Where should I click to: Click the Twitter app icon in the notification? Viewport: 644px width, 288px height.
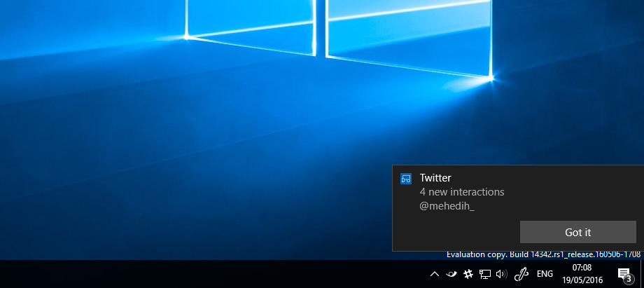pos(406,179)
